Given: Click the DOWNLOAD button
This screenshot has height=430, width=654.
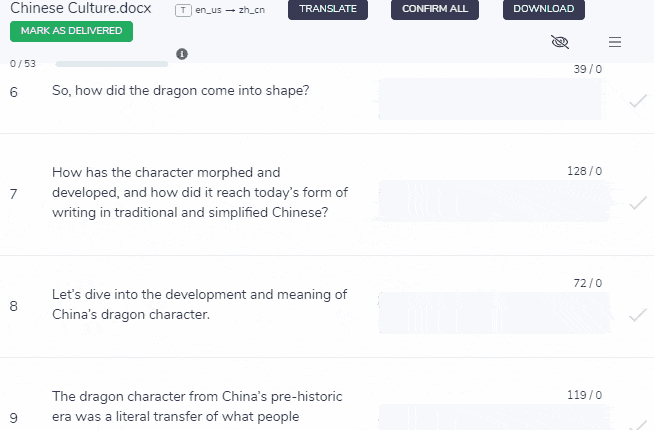Looking at the screenshot, I should click(x=544, y=9).
